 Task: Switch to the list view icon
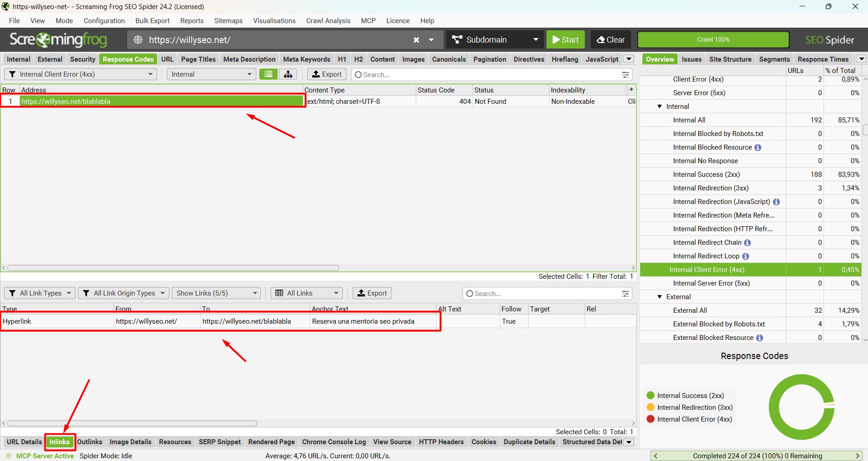tap(269, 74)
